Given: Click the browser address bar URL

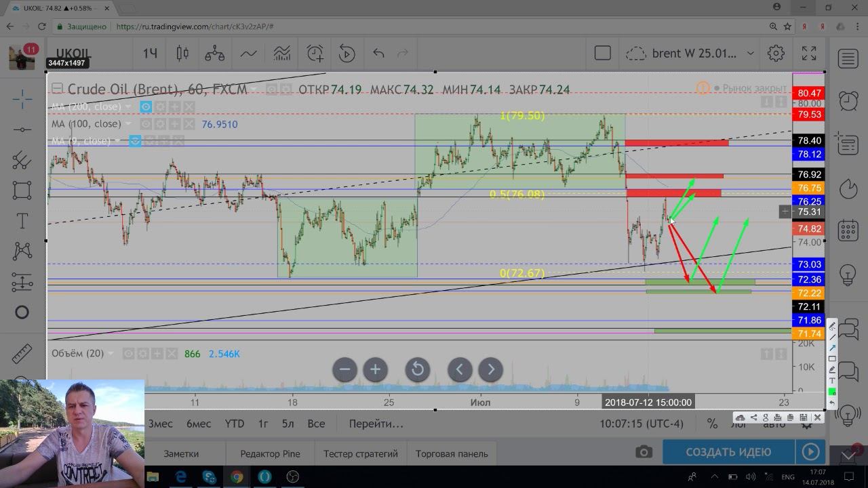Looking at the screenshot, I should click(x=195, y=26).
